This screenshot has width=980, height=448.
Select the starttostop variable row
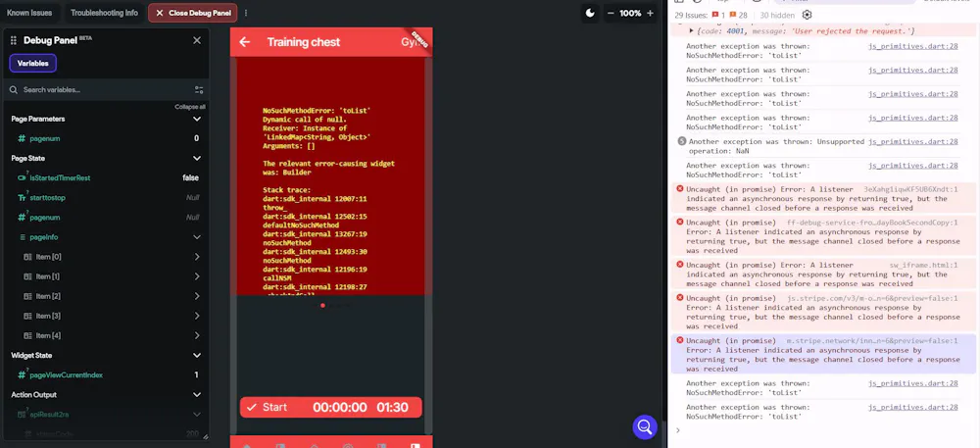click(x=106, y=198)
